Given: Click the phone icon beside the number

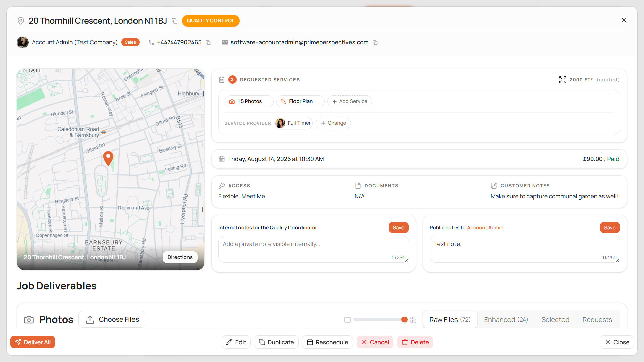Looking at the screenshot, I should click(x=151, y=42).
